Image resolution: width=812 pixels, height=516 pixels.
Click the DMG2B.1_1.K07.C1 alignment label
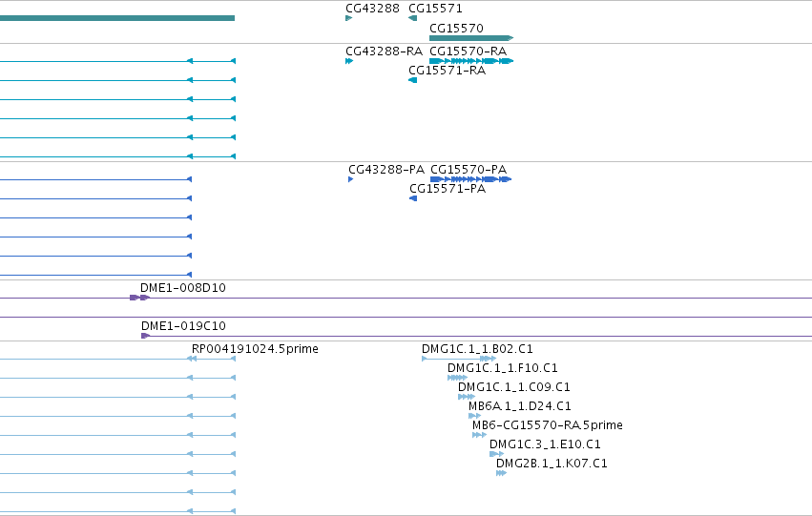(x=552, y=464)
